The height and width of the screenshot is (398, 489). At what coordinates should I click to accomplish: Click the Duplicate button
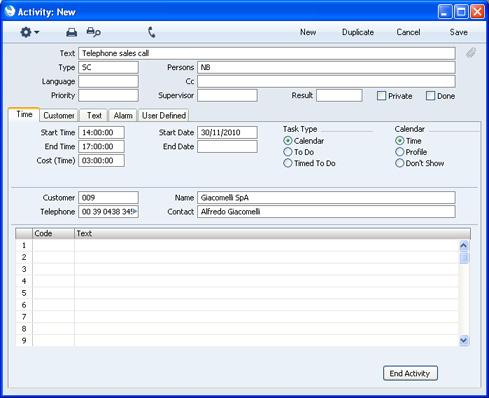click(x=358, y=32)
